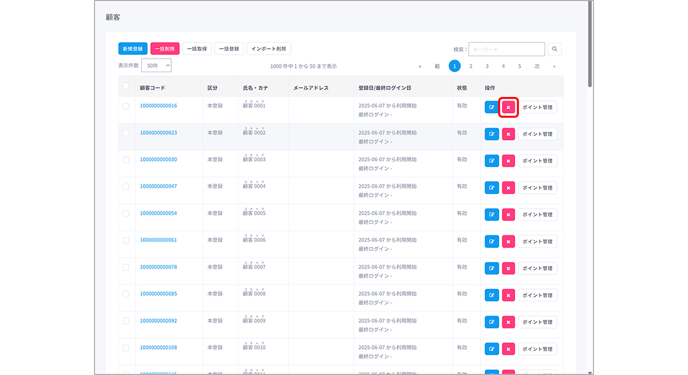Remove customer 1000000000047 using the X icon
Screen dimensions: 688x375
tap(508, 188)
